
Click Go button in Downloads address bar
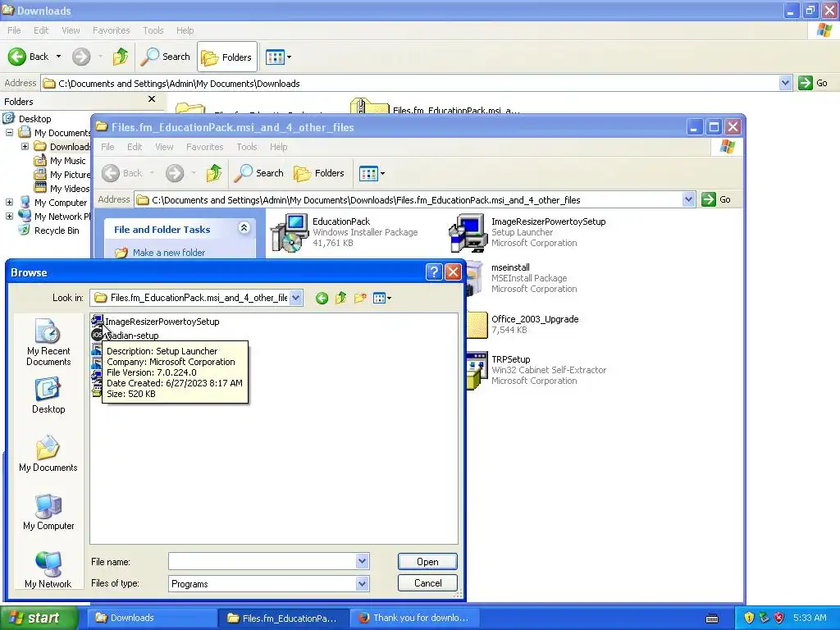813,83
